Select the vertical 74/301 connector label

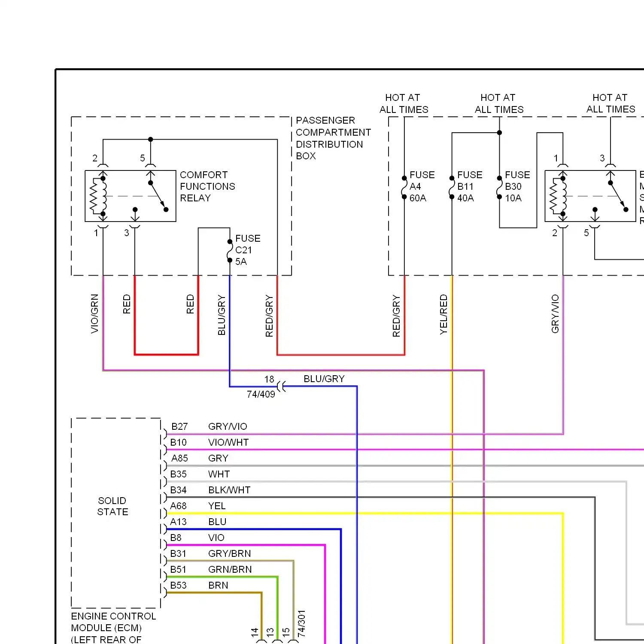(x=301, y=623)
